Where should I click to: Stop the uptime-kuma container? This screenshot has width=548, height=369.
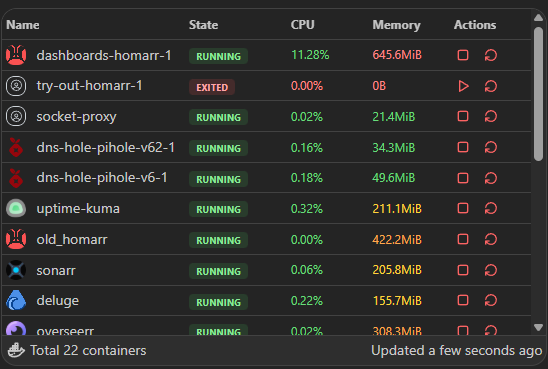[463, 208]
